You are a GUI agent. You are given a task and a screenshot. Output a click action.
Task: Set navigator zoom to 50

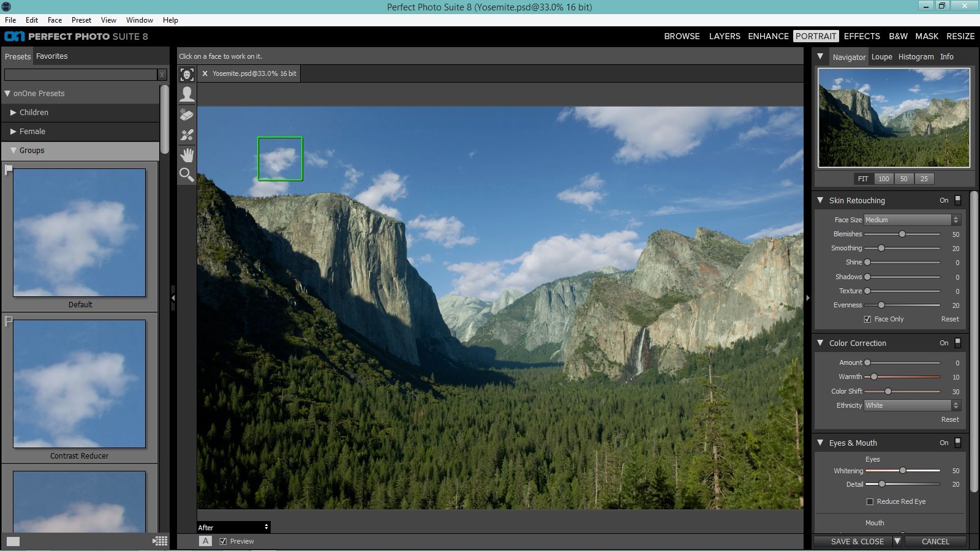903,179
